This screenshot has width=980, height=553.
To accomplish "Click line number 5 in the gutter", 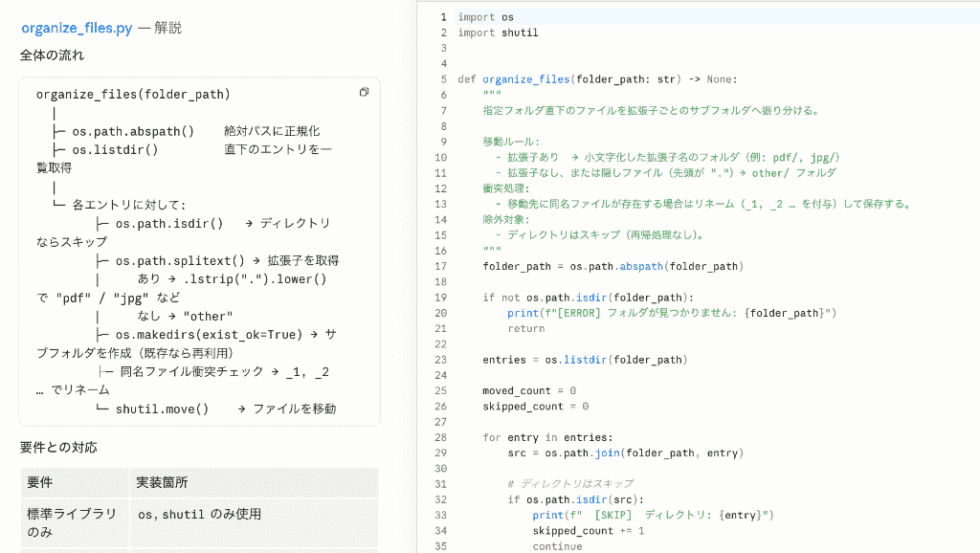I will (443, 79).
